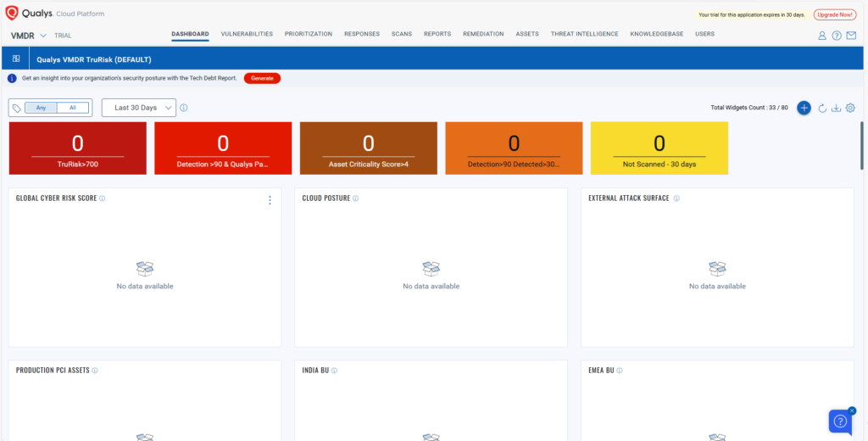Download the dashboard via download icon
Screen dimensions: 868x441
[x=836, y=108]
